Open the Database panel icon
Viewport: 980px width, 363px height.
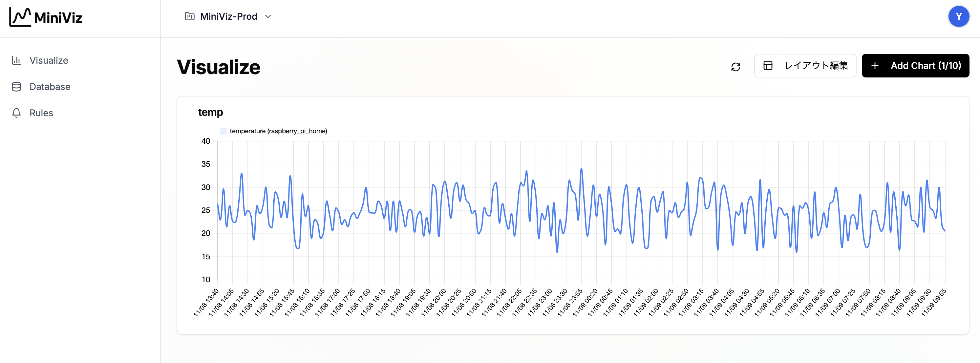[x=17, y=86]
